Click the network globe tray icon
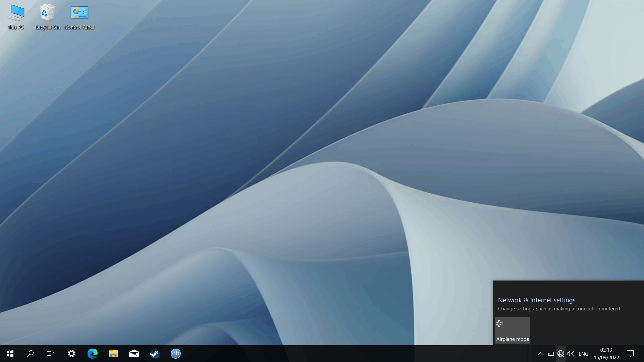Screen dimensions: 644x362 560,354
